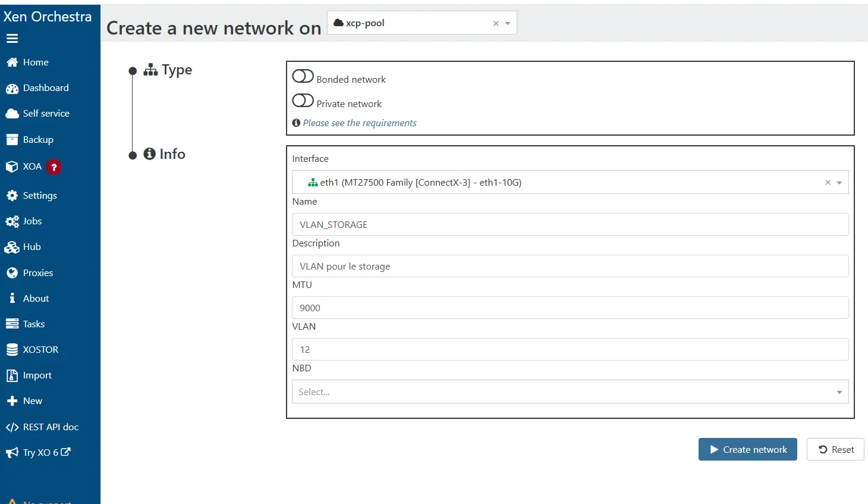
Task: Open the XOSTOR section
Action: [x=40, y=349]
